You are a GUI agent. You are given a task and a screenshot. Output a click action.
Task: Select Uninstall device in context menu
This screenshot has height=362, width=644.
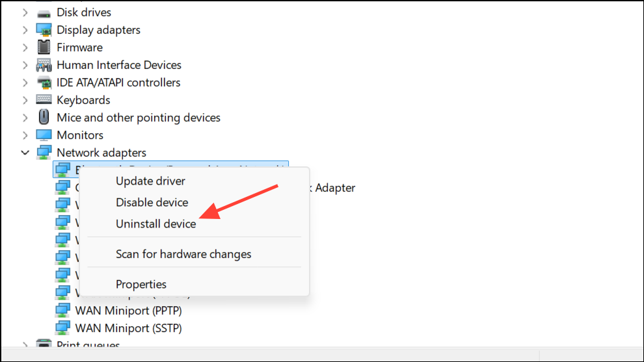[x=155, y=224]
